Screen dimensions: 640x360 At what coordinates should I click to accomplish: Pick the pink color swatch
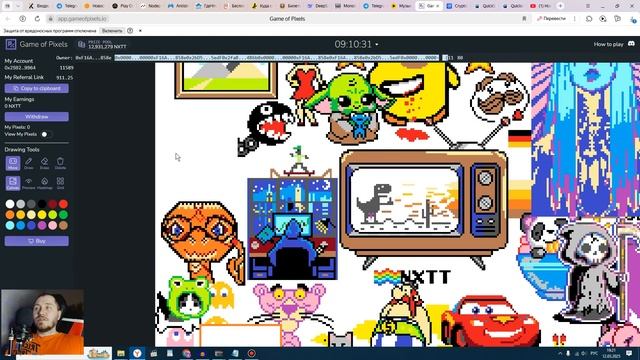[53, 225]
